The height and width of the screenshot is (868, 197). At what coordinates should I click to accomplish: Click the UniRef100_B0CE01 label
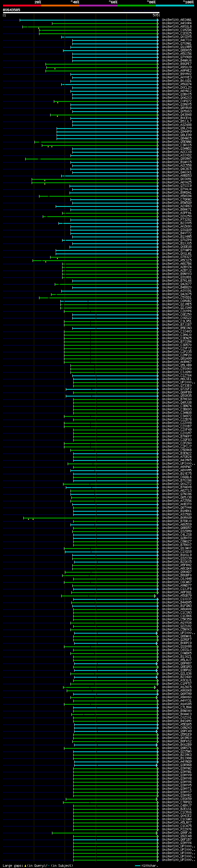pyautogui.click(x=177, y=118)
